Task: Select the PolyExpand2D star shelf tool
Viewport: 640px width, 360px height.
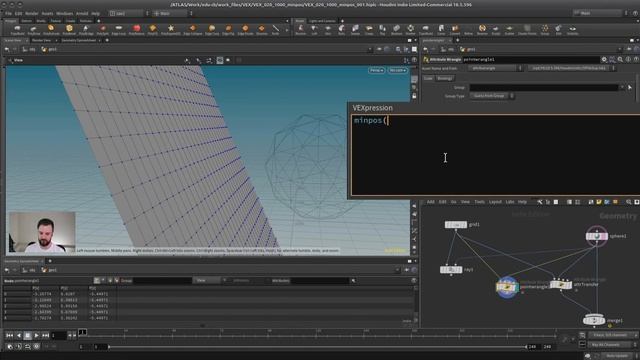Action: pyautogui.click(x=171, y=29)
